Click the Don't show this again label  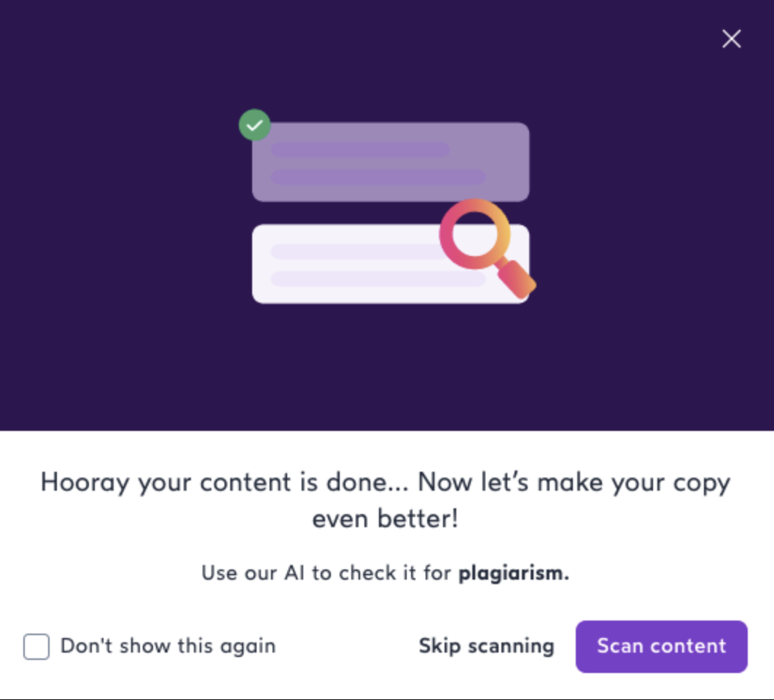pos(168,645)
